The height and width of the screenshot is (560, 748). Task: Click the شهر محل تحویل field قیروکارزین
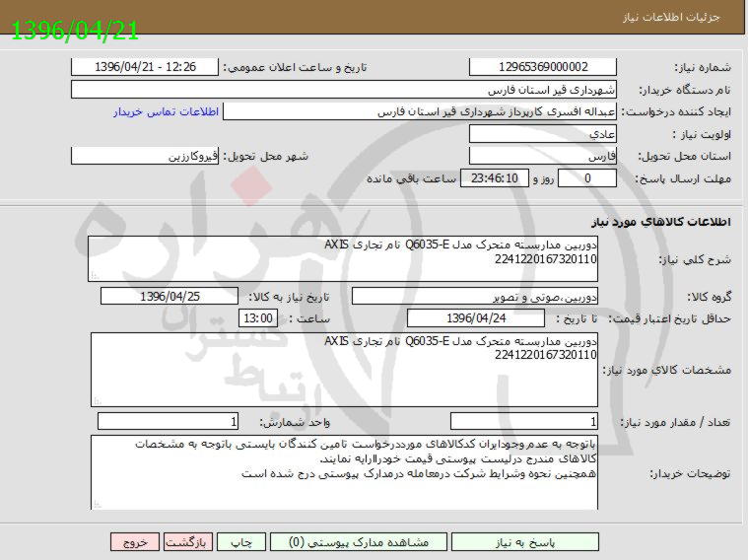pyautogui.click(x=145, y=156)
